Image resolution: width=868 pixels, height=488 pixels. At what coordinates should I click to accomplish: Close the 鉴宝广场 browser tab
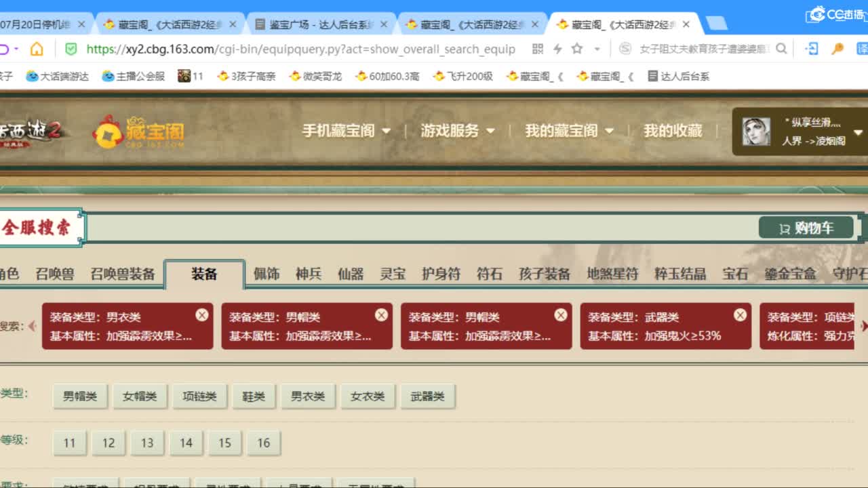(x=383, y=24)
